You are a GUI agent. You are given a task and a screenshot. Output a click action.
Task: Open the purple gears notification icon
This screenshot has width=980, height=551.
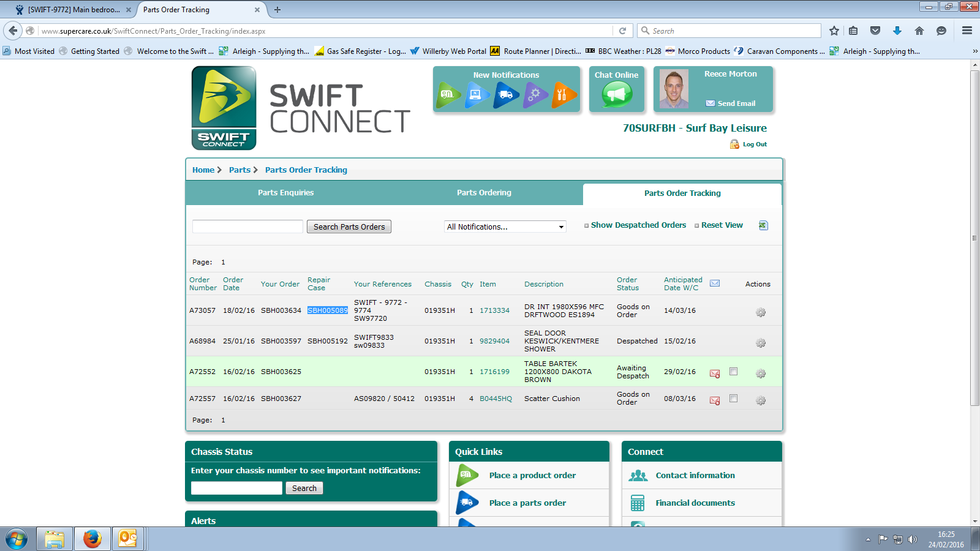(535, 95)
